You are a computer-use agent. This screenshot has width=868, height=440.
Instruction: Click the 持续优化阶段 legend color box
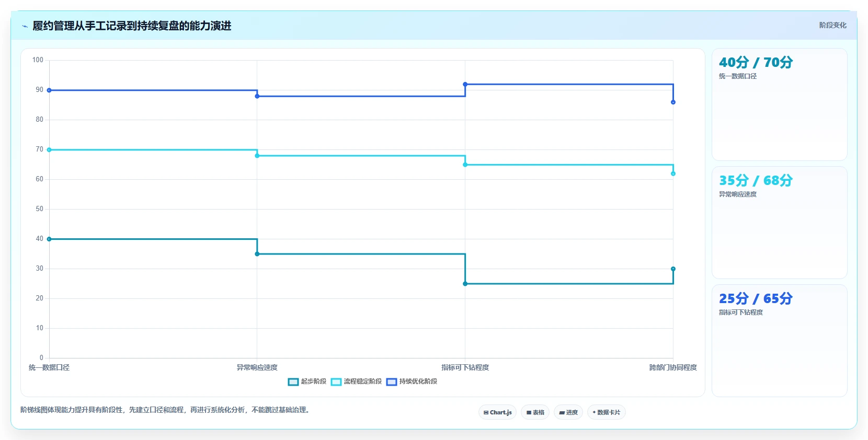392,382
